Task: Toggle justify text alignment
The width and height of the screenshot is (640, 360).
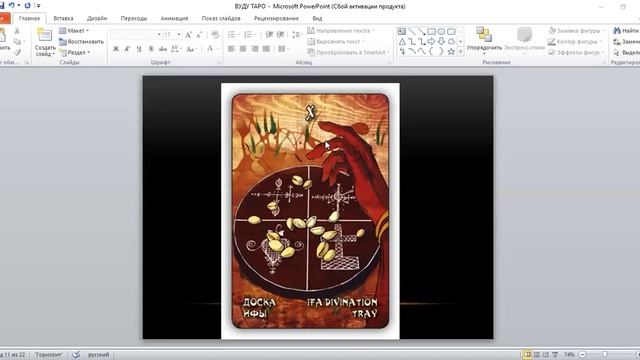Action: (266, 49)
